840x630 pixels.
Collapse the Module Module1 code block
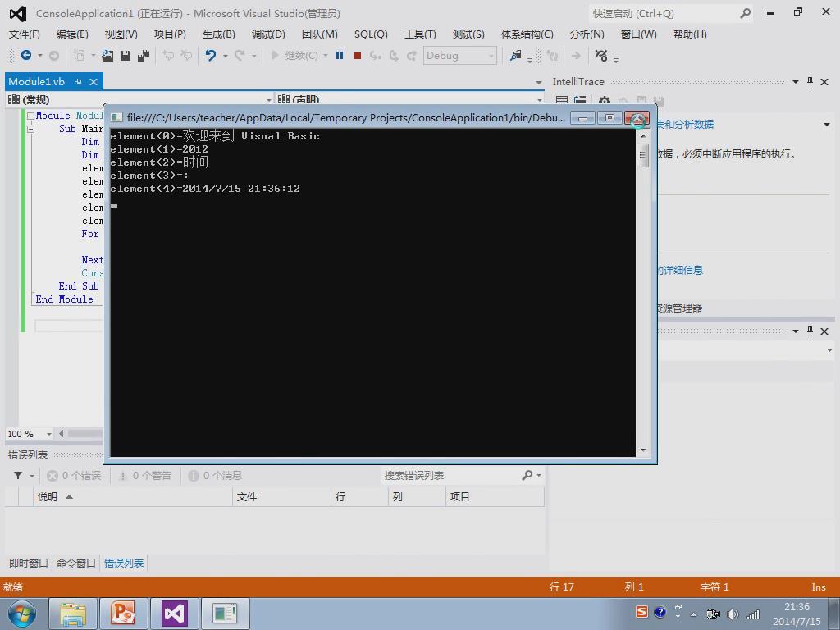pyautogui.click(x=30, y=116)
